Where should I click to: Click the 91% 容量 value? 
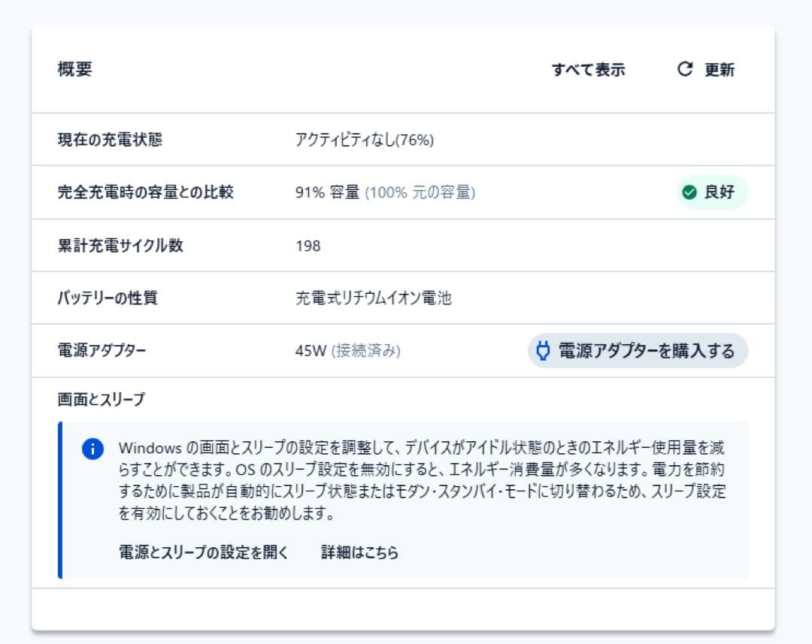click(328, 192)
